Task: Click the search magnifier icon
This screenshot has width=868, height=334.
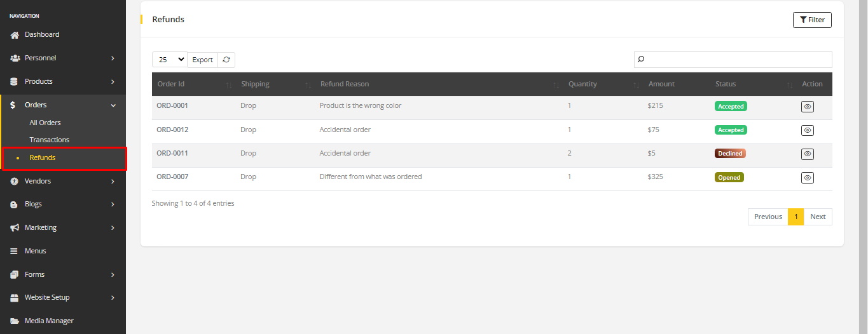Action: coord(641,60)
